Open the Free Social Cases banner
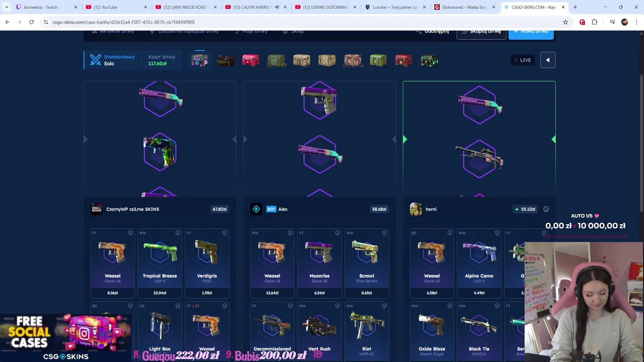The image size is (644, 362). point(65,338)
